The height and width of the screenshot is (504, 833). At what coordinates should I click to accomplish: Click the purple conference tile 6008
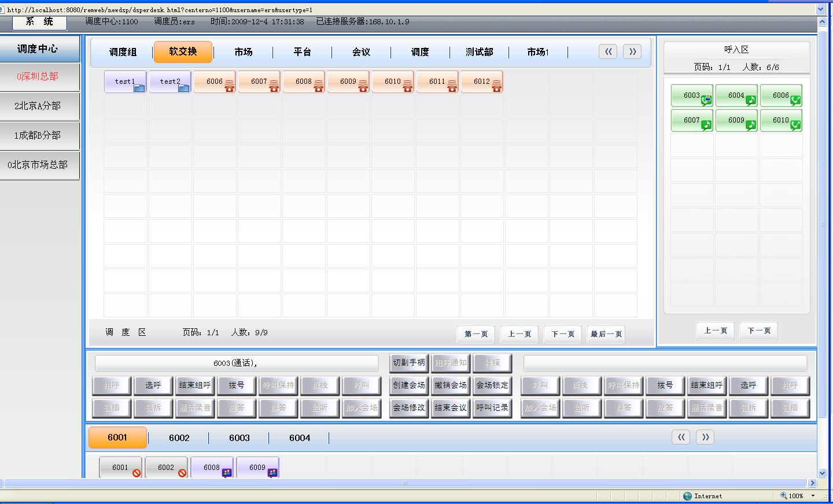coord(212,468)
